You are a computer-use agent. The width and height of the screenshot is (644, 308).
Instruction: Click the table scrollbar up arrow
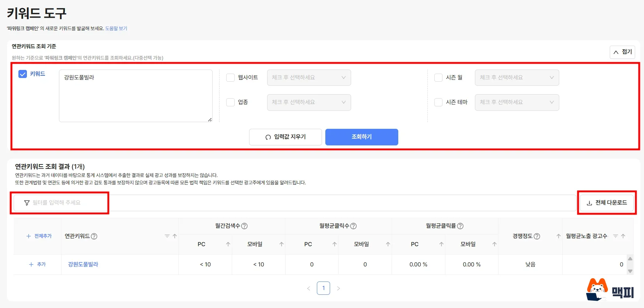click(630, 259)
